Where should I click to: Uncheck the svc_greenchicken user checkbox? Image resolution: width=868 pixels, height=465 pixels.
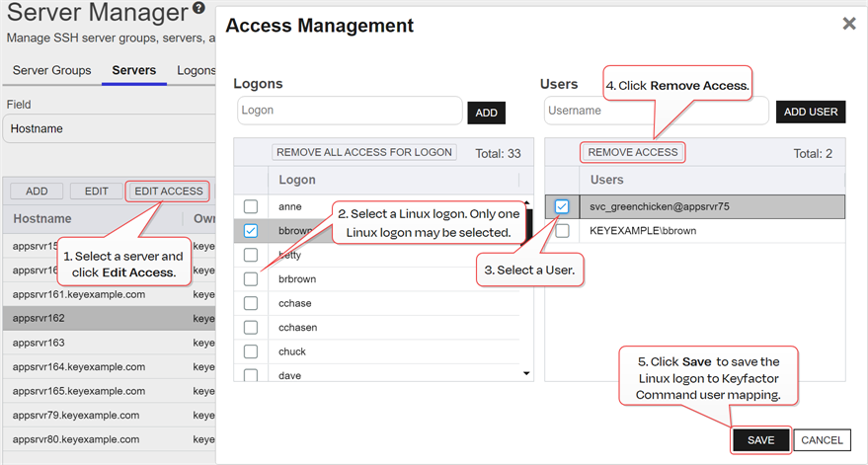pos(562,206)
